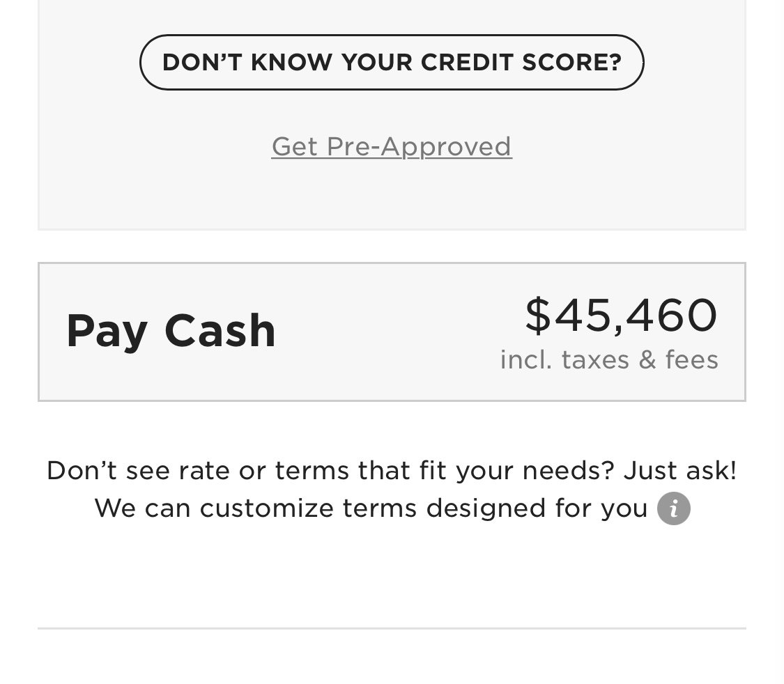Click Don't Know Your Credit Score button
This screenshot has height=684, width=784.
click(392, 63)
